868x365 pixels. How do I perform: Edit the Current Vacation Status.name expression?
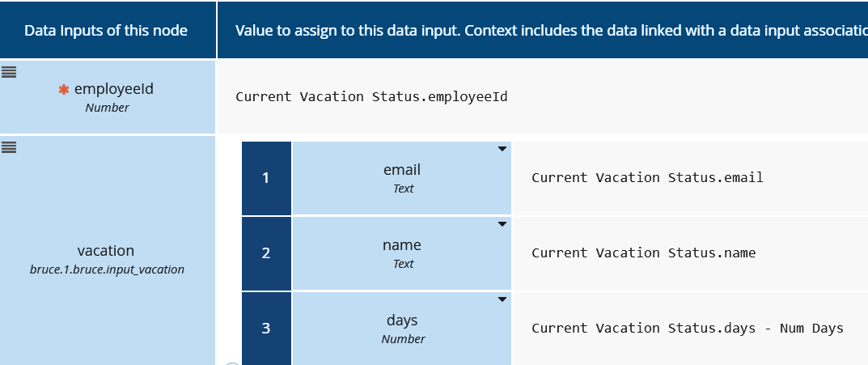(643, 253)
